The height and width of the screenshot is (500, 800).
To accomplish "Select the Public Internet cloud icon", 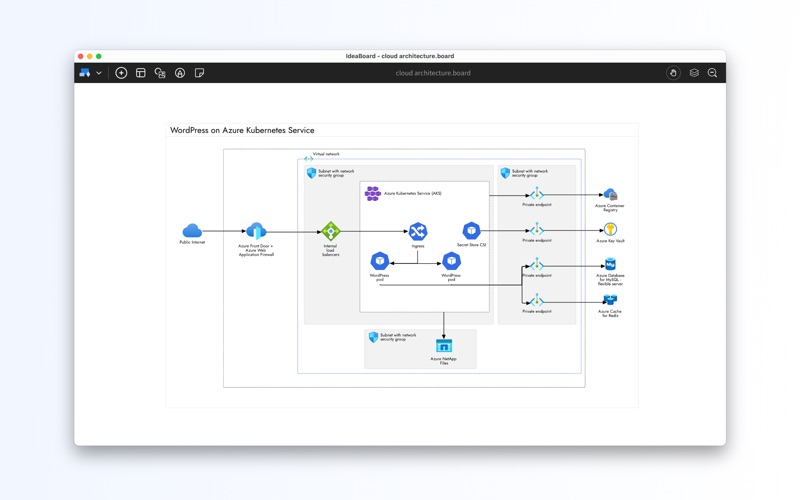I will click(x=192, y=231).
